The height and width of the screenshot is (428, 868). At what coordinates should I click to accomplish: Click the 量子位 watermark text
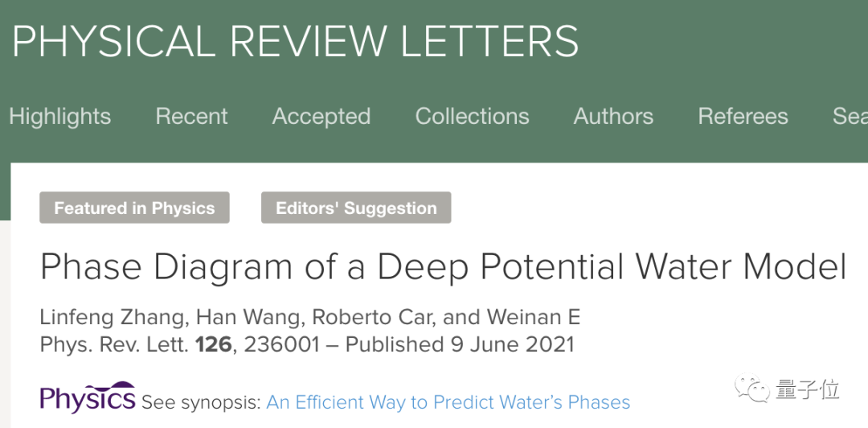(808, 390)
